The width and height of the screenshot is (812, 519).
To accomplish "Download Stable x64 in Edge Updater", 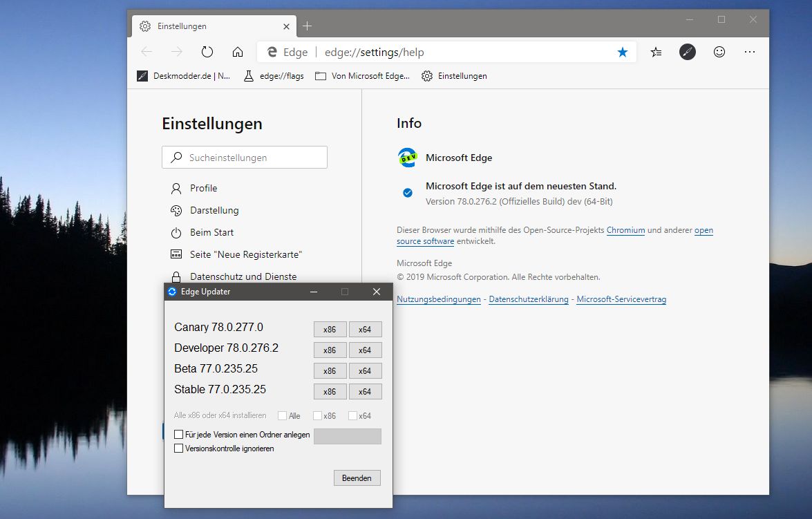I will point(365,392).
